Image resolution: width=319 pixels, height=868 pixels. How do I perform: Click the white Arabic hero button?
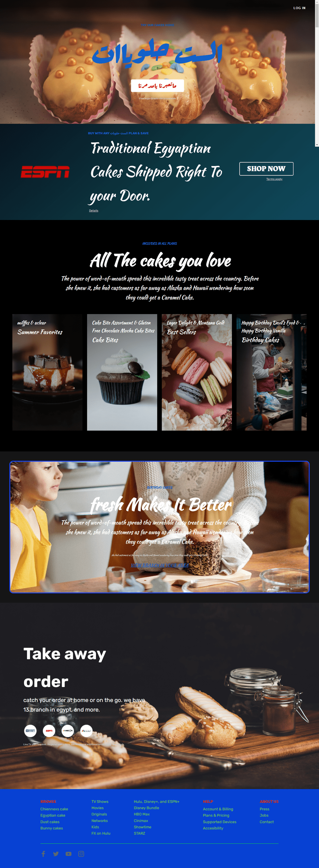(x=157, y=86)
